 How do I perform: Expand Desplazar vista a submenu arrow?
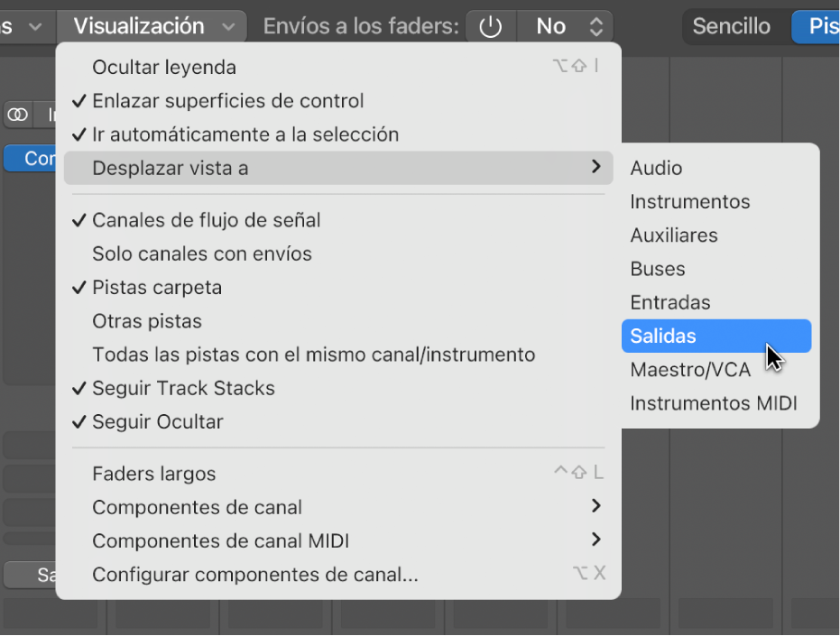(595, 167)
